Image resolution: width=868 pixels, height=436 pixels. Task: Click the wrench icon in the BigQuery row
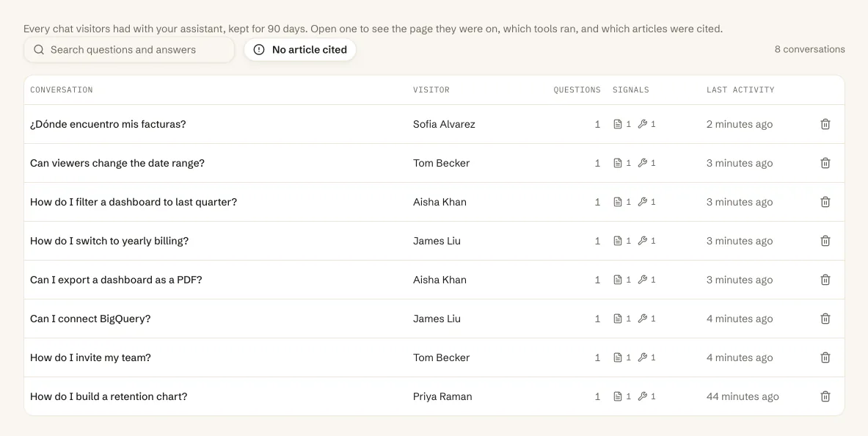(642, 319)
